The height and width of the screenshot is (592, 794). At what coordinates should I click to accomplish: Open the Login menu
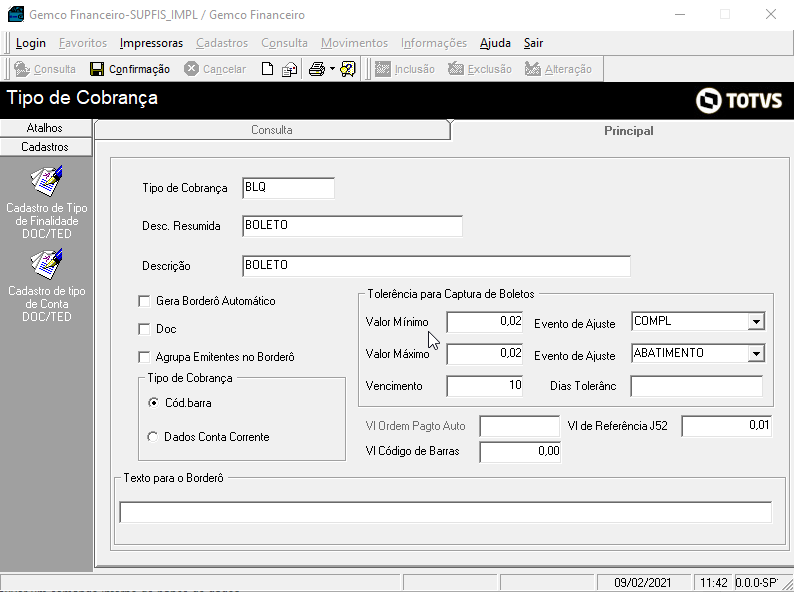pos(31,43)
